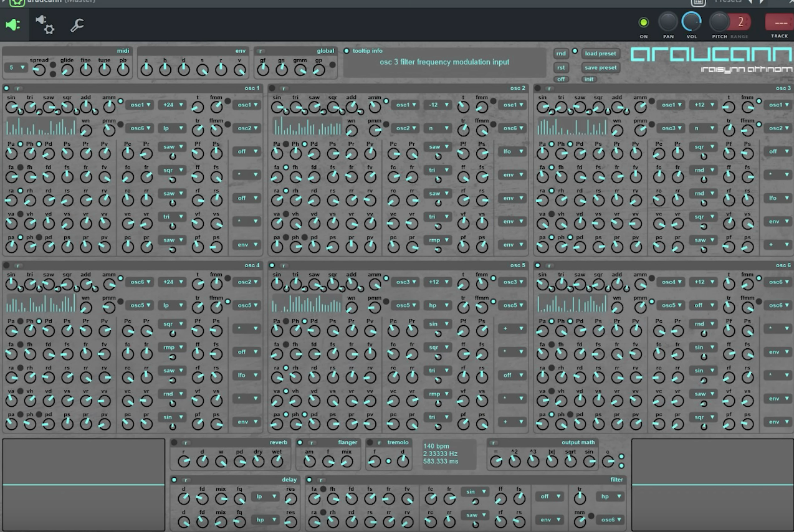Click the rnd button

point(562,54)
